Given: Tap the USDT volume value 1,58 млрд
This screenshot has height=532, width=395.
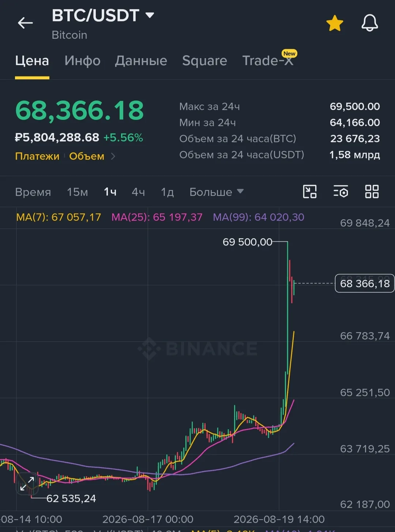Looking at the screenshot, I should (x=354, y=155).
